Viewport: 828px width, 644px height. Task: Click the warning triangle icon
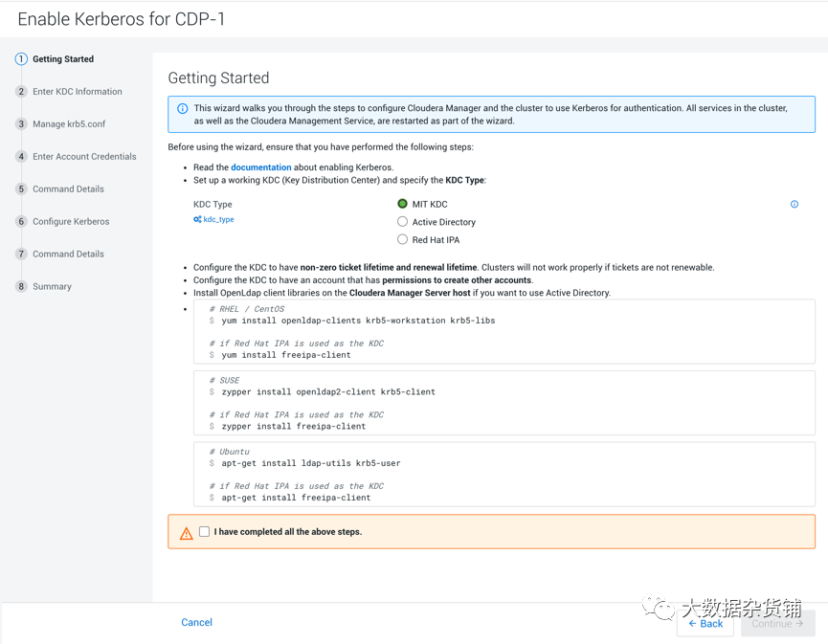coord(187,533)
